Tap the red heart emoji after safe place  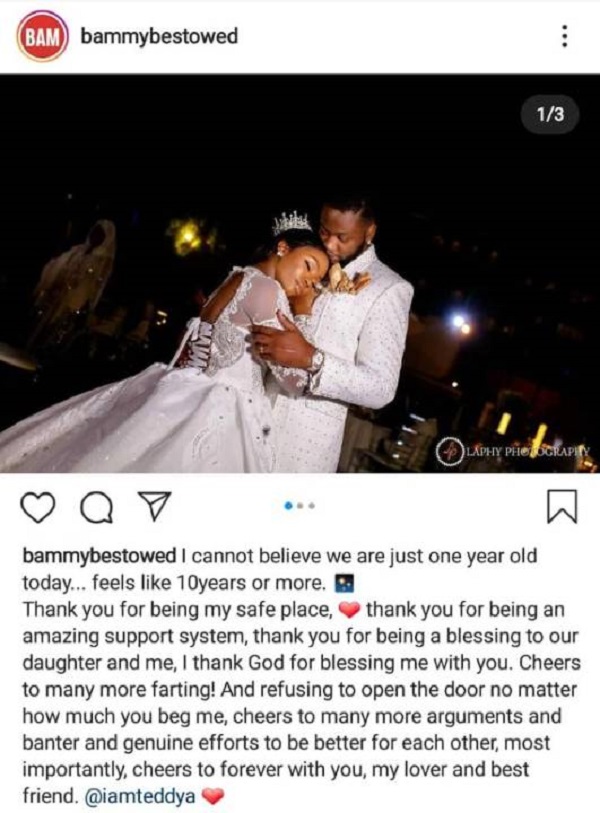tap(349, 610)
